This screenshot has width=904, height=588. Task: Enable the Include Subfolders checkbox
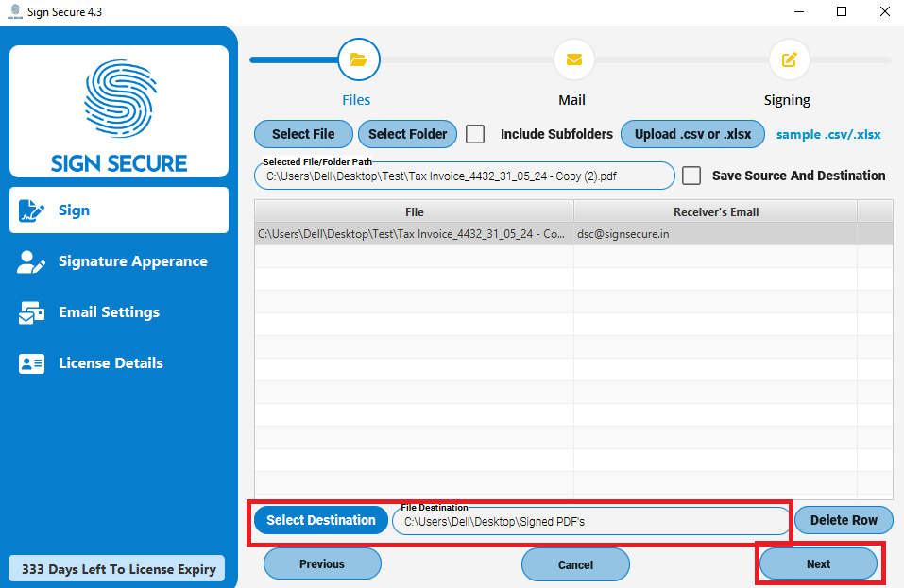click(475, 134)
